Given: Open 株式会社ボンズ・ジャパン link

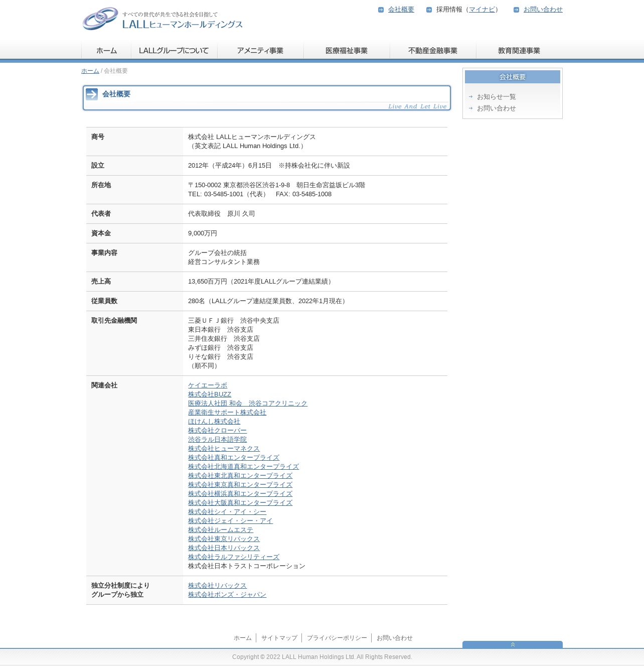Looking at the screenshot, I should coord(227,595).
